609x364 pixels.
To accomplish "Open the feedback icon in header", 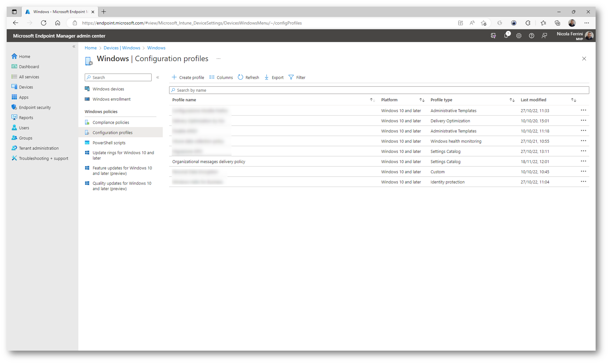I will point(544,36).
